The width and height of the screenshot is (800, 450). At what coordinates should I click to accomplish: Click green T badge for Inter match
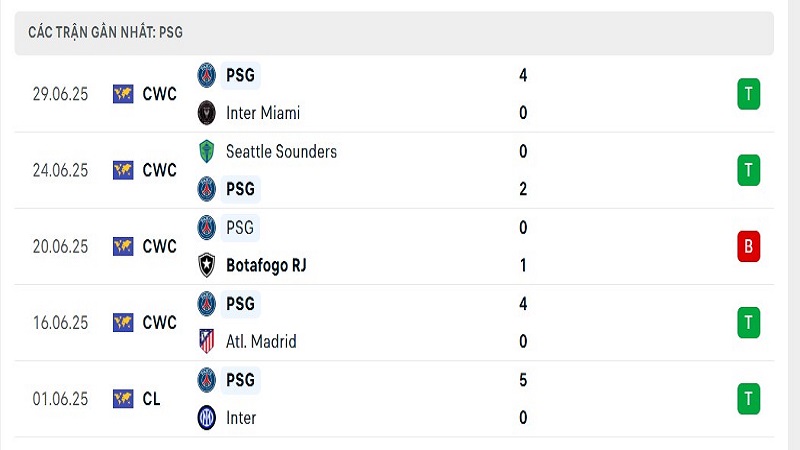point(748,398)
